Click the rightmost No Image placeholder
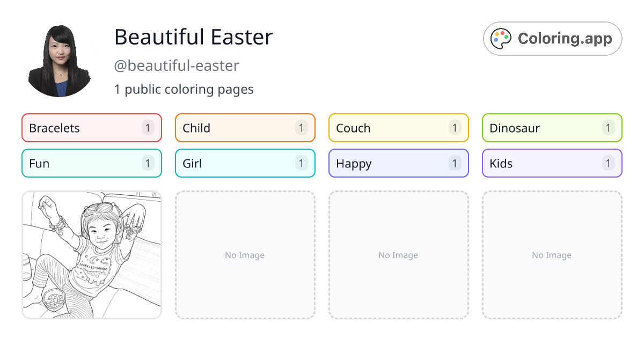The width and height of the screenshot is (644, 338). coord(552,255)
